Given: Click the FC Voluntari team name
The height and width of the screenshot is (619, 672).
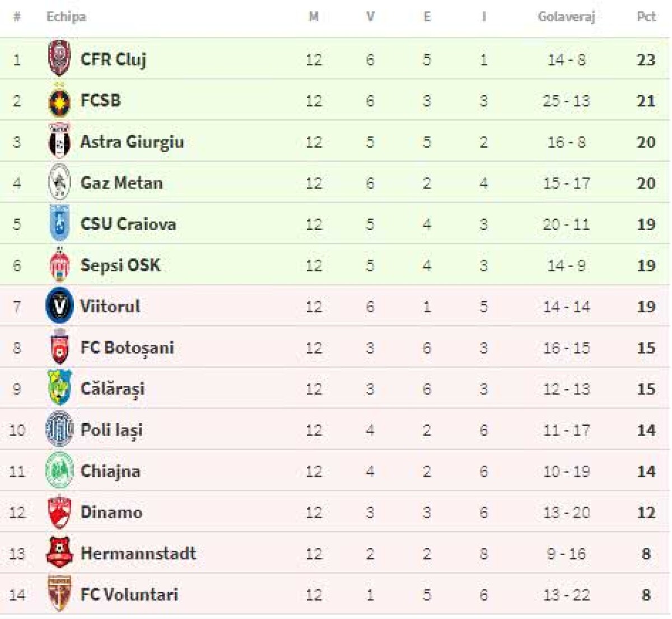Looking at the screenshot, I should 129,594.
